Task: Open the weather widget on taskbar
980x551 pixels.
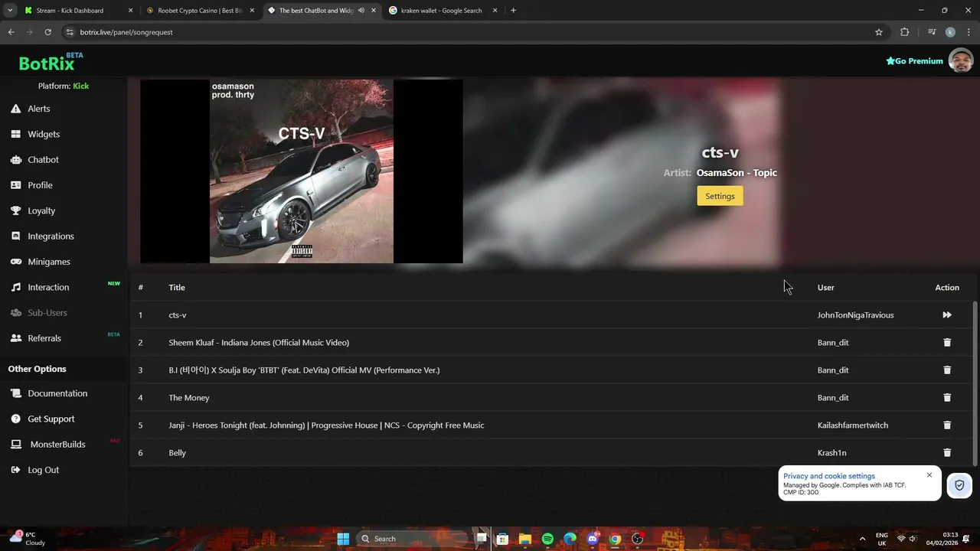Action: 28,539
